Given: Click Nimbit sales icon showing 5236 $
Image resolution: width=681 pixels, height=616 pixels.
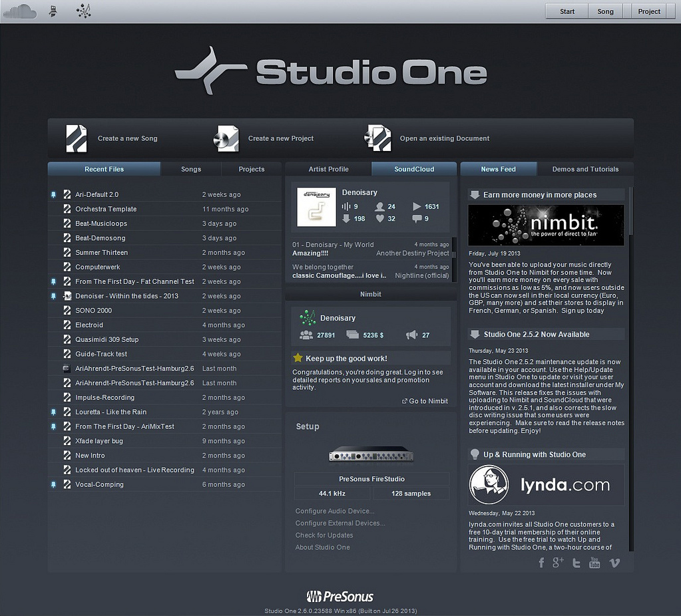Looking at the screenshot, I should click(353, 335).
